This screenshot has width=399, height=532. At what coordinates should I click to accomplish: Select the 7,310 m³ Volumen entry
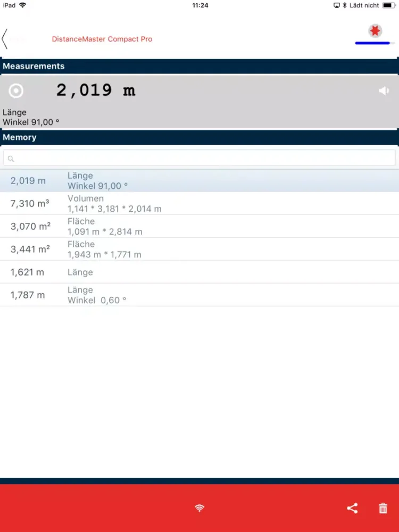coord(199,204)
